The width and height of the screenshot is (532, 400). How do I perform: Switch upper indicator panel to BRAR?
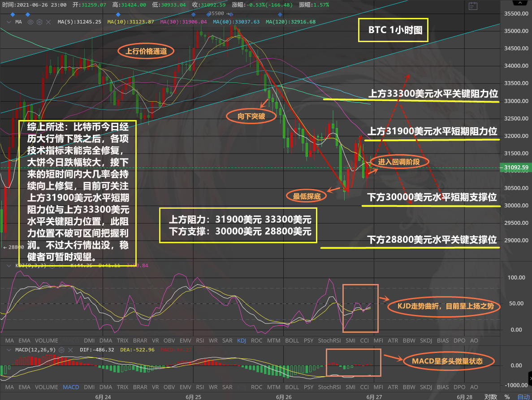[x=140, y=340]
